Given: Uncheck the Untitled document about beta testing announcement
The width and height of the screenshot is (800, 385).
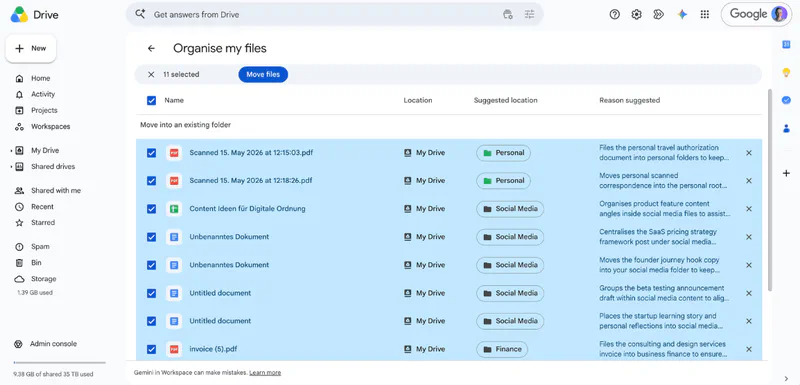Looking at the screenshot, I should 152,293.
